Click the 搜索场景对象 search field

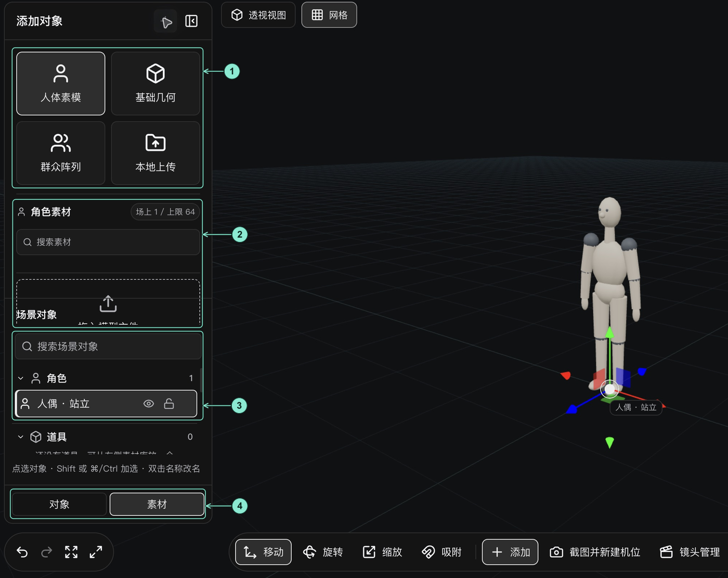pos(108,346)
